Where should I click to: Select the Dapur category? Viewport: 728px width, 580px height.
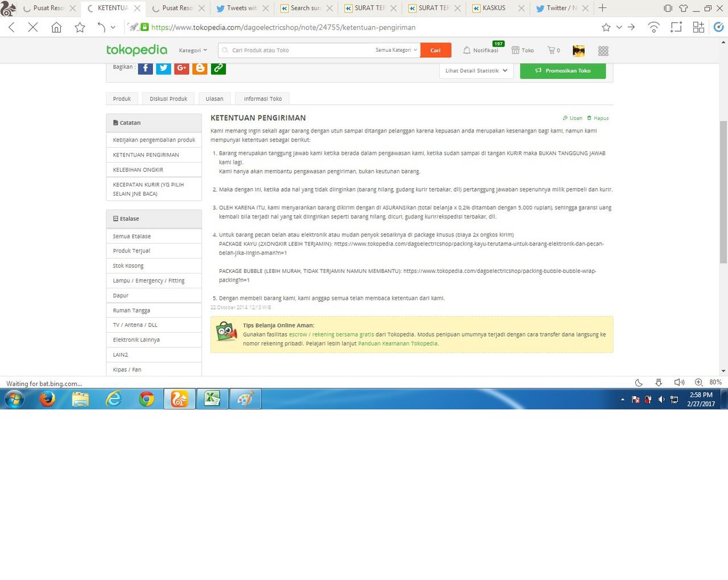tap(154, 296)
